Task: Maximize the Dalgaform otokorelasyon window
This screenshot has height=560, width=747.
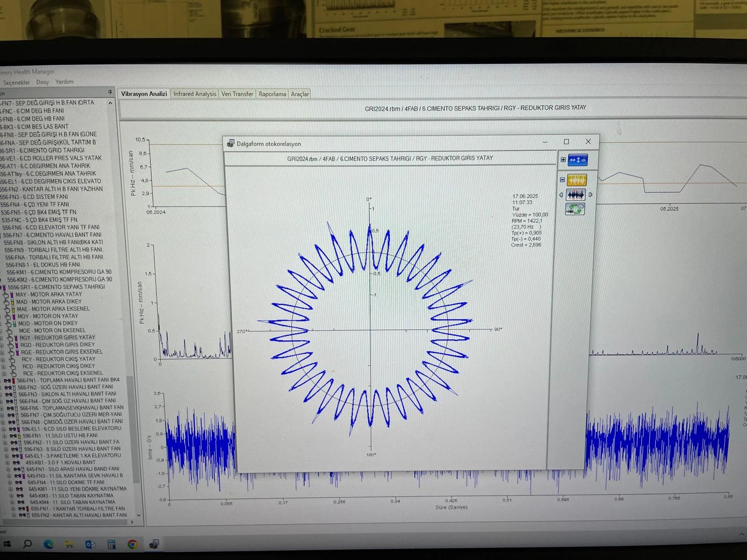Action: point(566,141)
